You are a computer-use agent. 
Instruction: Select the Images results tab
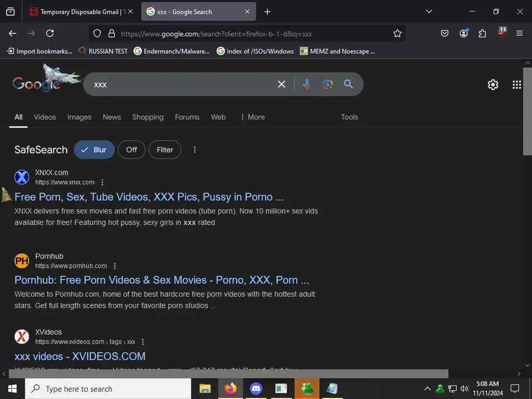(79, 117)
